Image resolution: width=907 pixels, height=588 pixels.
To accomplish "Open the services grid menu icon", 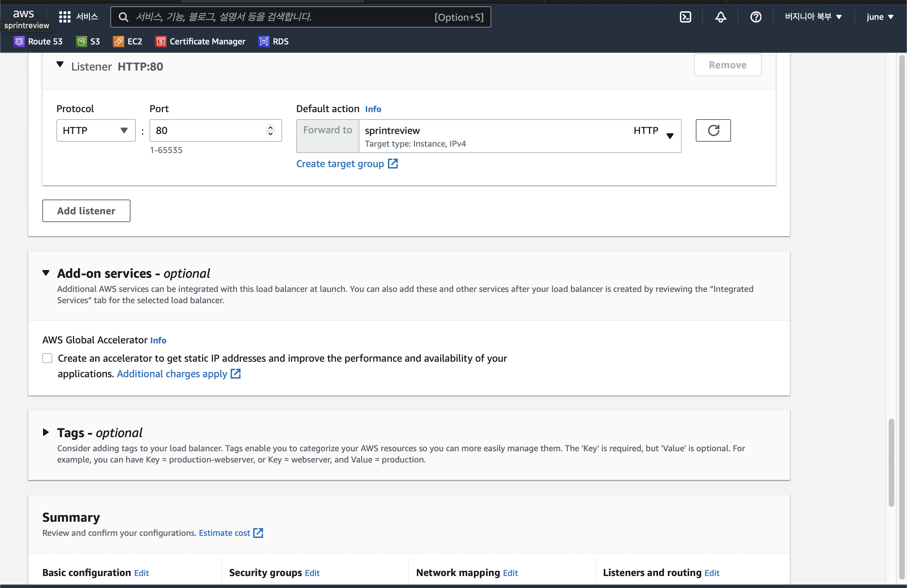I will tap(65, 17).
